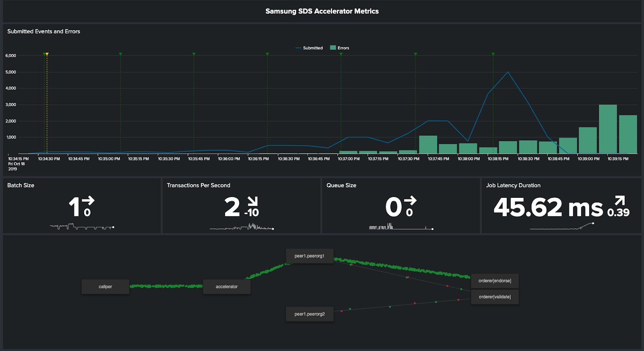Click the green annotation marker near 10:36:15 PM
Viewport: 644px width, 351px height.
pyautogui.click(x=267, y=54)
